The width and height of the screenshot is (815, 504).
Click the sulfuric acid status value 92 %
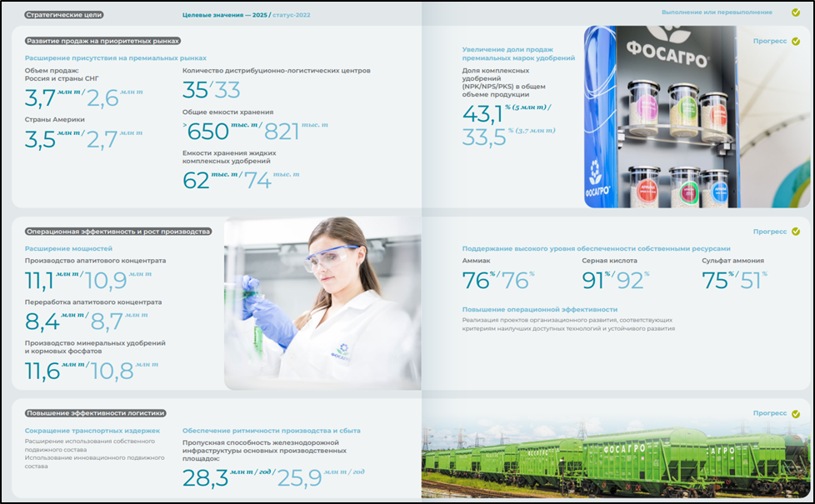click(x=632, y=281)
